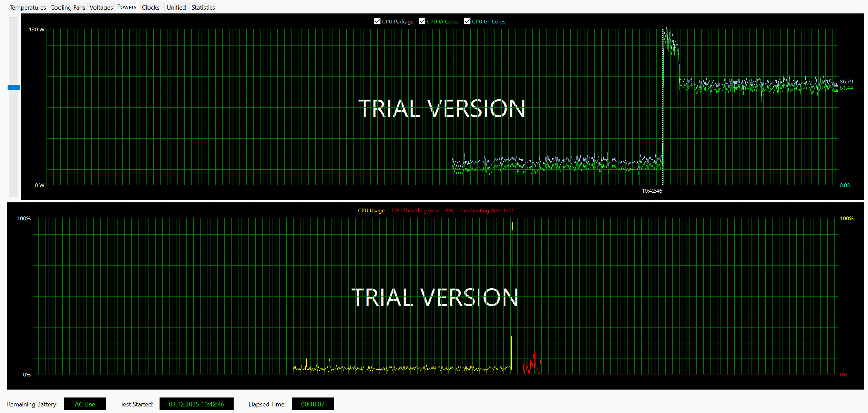This screenshot has width=868, height=413.
Task: Click the Powers tab
Action: tap(126, 7)
